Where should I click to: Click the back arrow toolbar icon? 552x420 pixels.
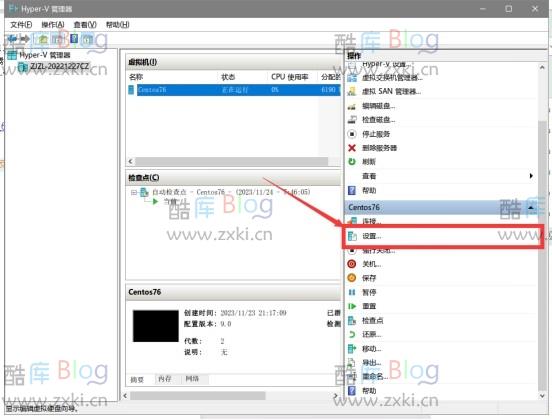(12, 38)
